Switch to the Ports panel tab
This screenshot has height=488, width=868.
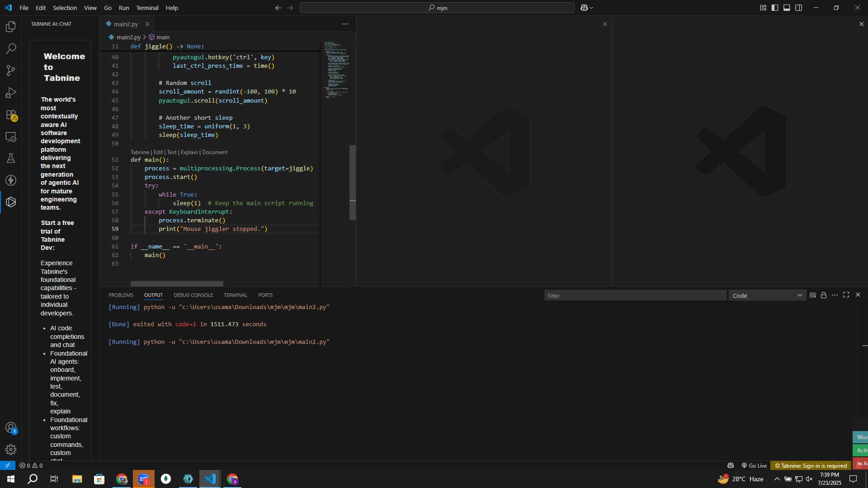click(x=265, y=295)
